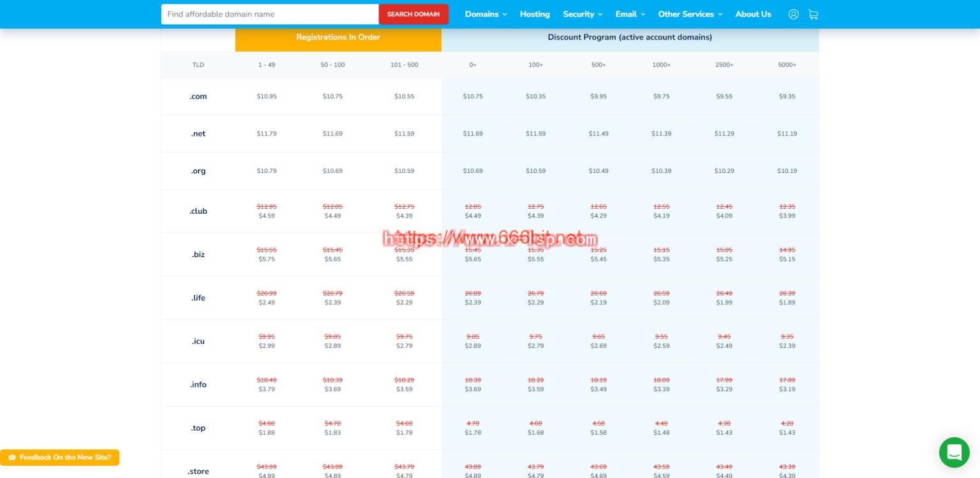Click the .life sale price $1.89

[787, 302]
